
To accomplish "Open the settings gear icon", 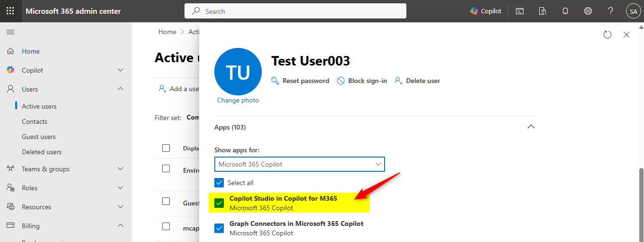I will pyautogui.click(x=588, y=11).
